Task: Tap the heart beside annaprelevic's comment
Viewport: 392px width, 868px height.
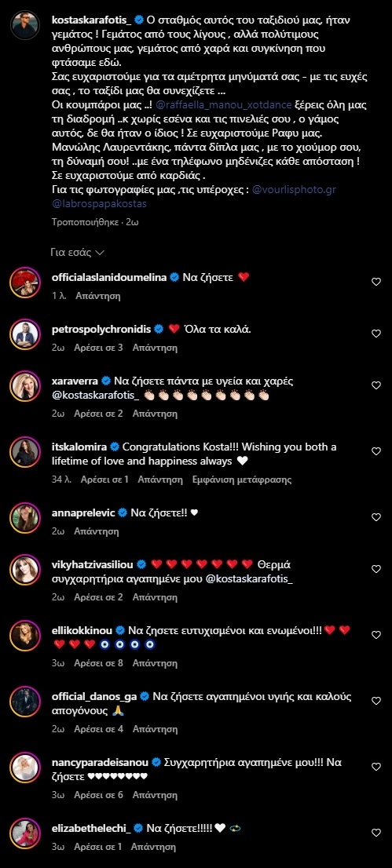Action: [x=376, y=517]
